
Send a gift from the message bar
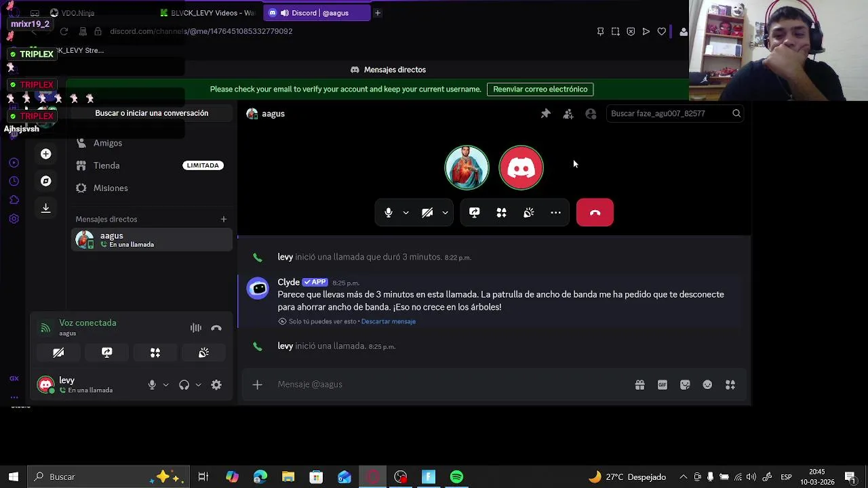[x=639, y=385]
